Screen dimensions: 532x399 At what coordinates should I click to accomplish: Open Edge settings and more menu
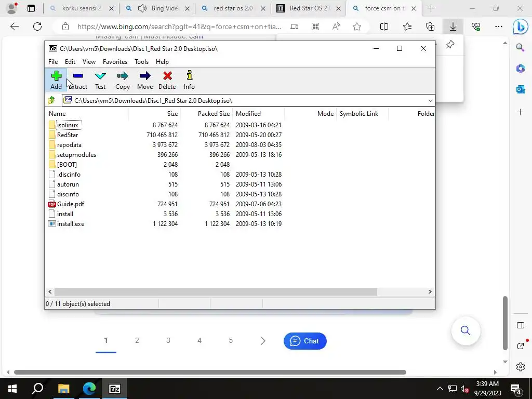[498, 26]
